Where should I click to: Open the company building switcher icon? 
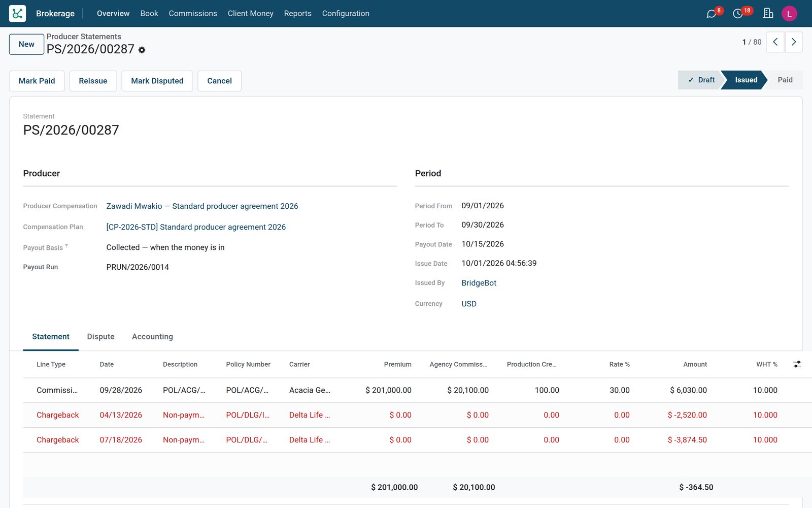point(768,14)
